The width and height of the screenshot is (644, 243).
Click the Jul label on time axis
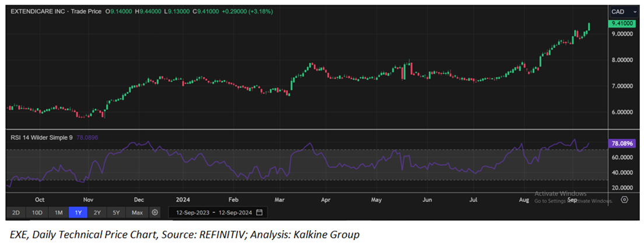[473, 200]
